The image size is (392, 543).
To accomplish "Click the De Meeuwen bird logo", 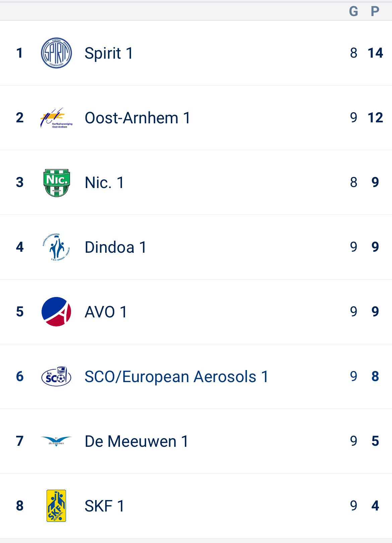I will point(56,441).
